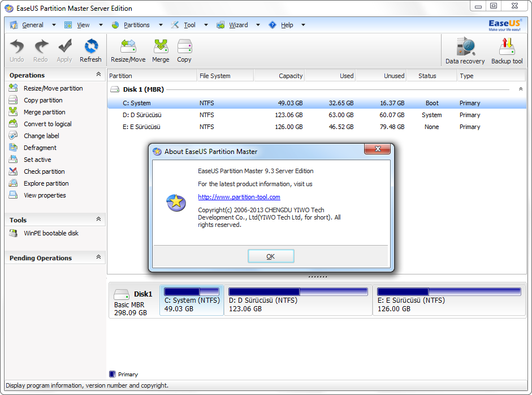Collapse the Operations panel
This screenshot has width=532, height=395.
pos(98,74)
